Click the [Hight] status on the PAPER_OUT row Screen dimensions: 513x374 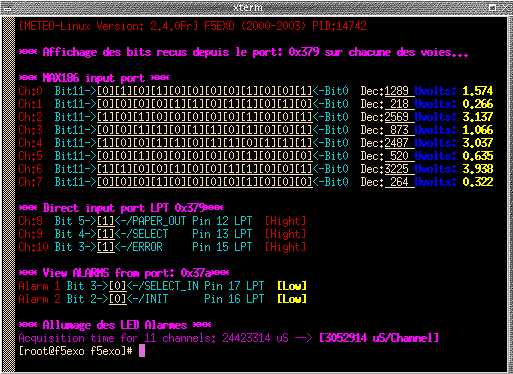[x=285, y=221]
